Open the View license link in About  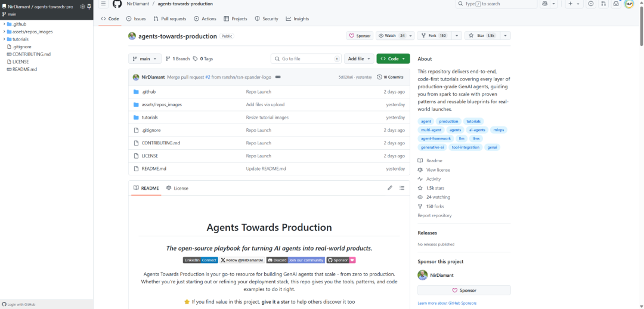coord(438,169)
